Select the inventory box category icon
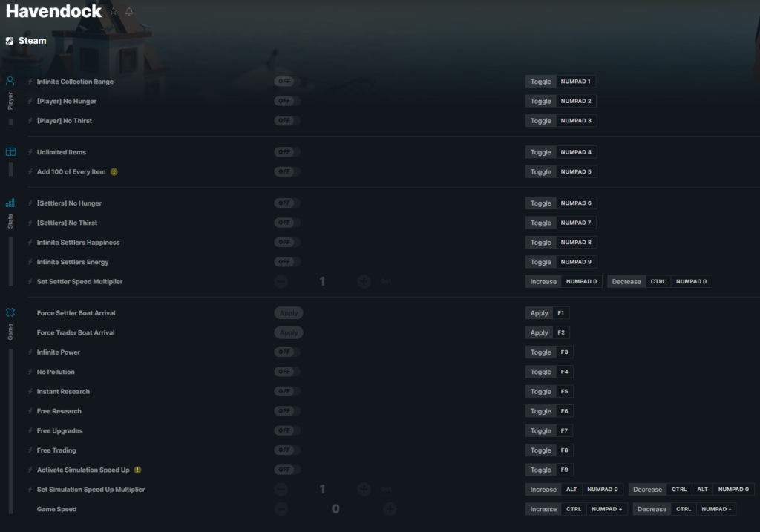Viewport: 760px width, 532px height. click(10, 151)
